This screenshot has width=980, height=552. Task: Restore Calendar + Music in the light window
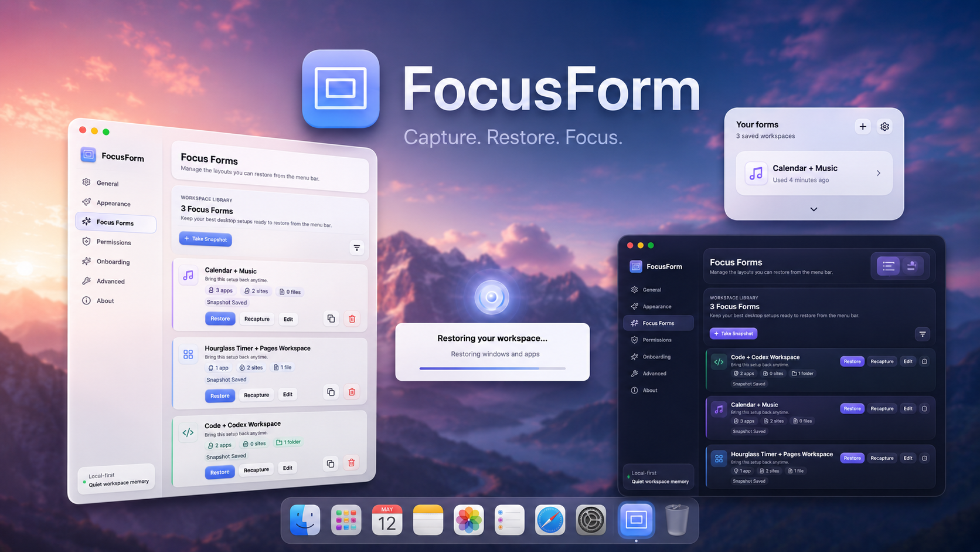click(220, 319)
